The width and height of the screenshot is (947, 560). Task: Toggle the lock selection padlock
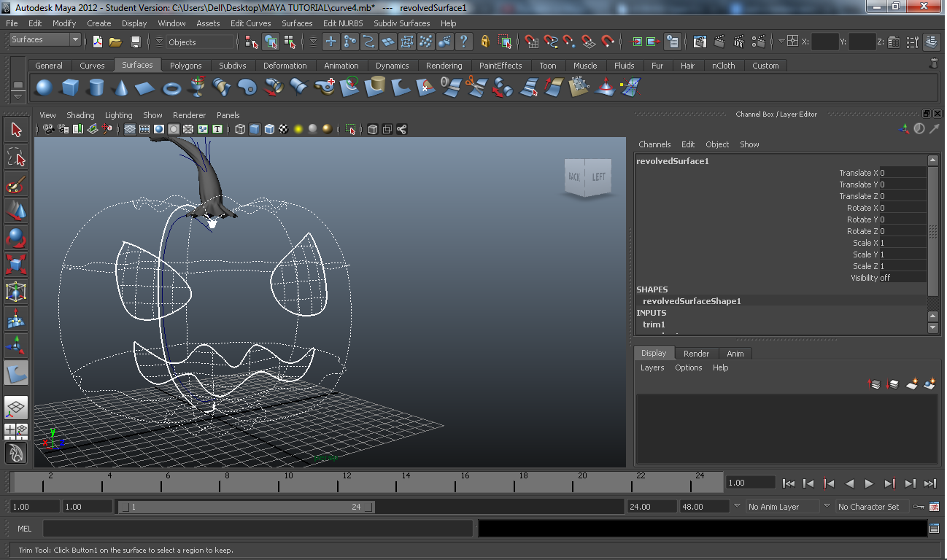[x=485, y=42]
